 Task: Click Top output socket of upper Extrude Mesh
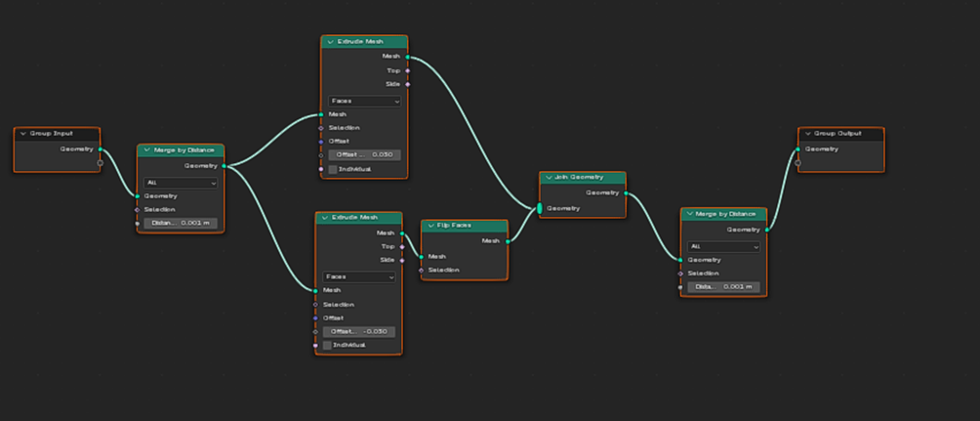pos(407,70)
